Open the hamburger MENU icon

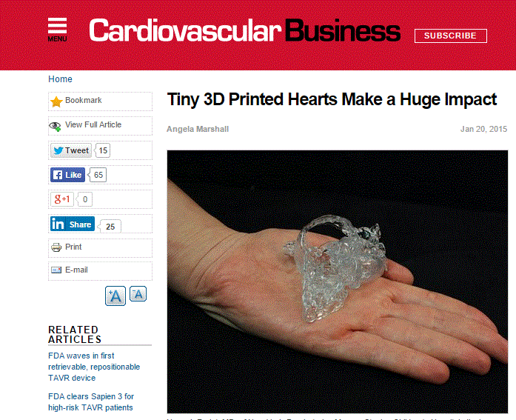pos(57,30)
